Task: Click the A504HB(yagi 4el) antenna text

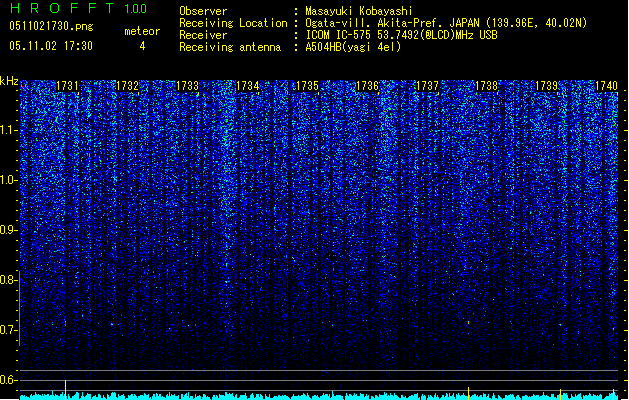Action: pyautogui.click(x=353, y=47)
